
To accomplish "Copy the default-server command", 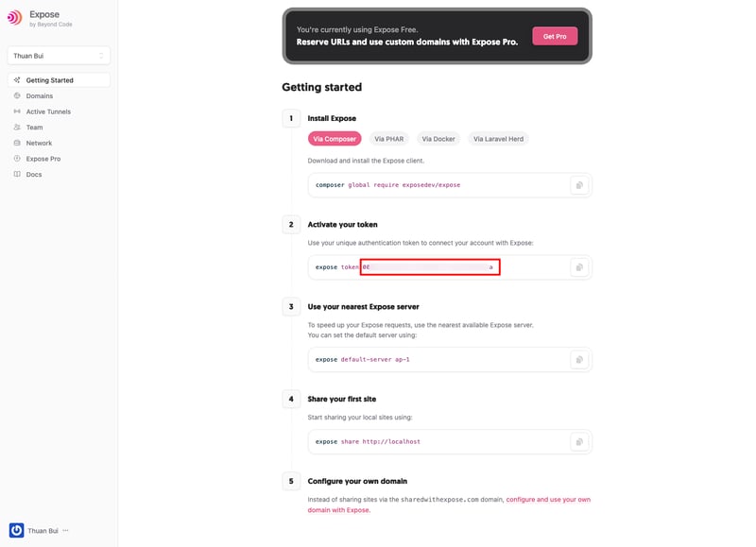I will (579, 360).
